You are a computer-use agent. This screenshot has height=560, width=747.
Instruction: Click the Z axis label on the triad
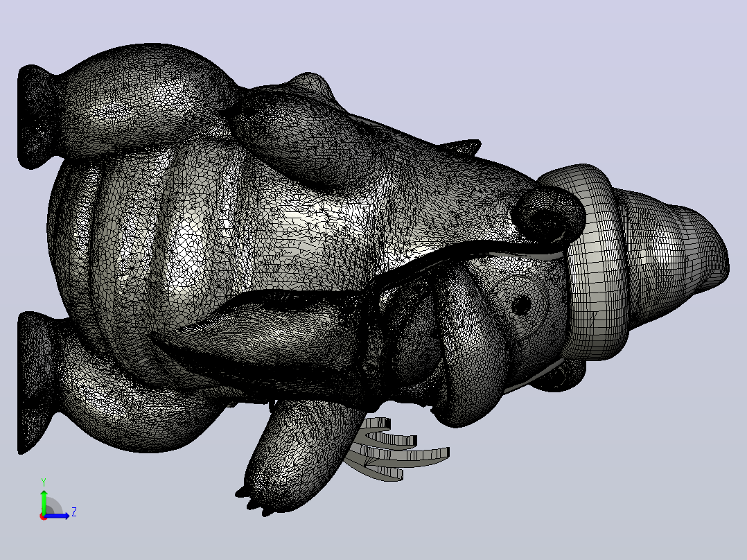click(74, 512)
